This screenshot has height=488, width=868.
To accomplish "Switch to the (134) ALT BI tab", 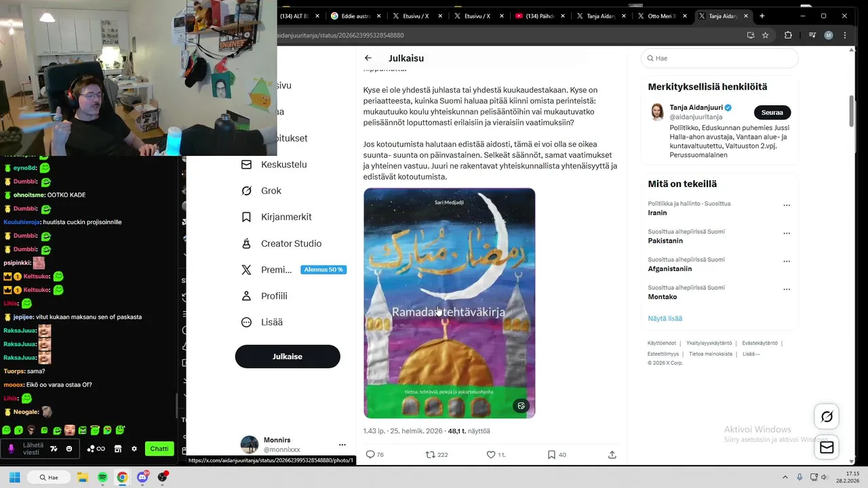I will click(x=294, y=16).
